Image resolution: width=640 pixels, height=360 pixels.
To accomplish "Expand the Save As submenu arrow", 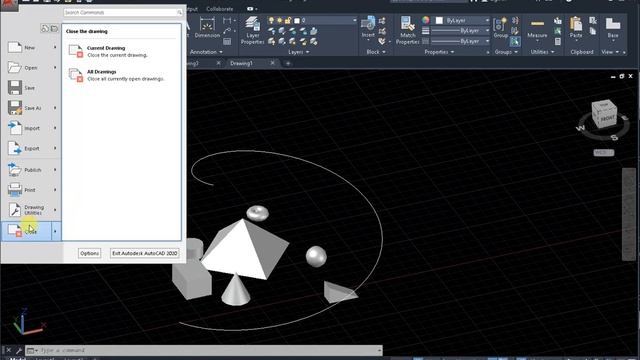I will point(55,108).
